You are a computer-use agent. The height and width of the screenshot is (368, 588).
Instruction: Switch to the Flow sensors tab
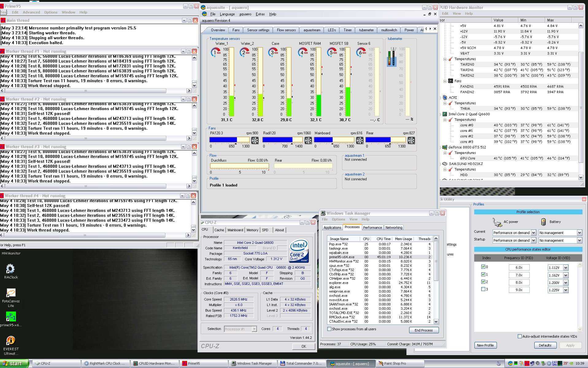pyautogui.click(x=286, y=30)
